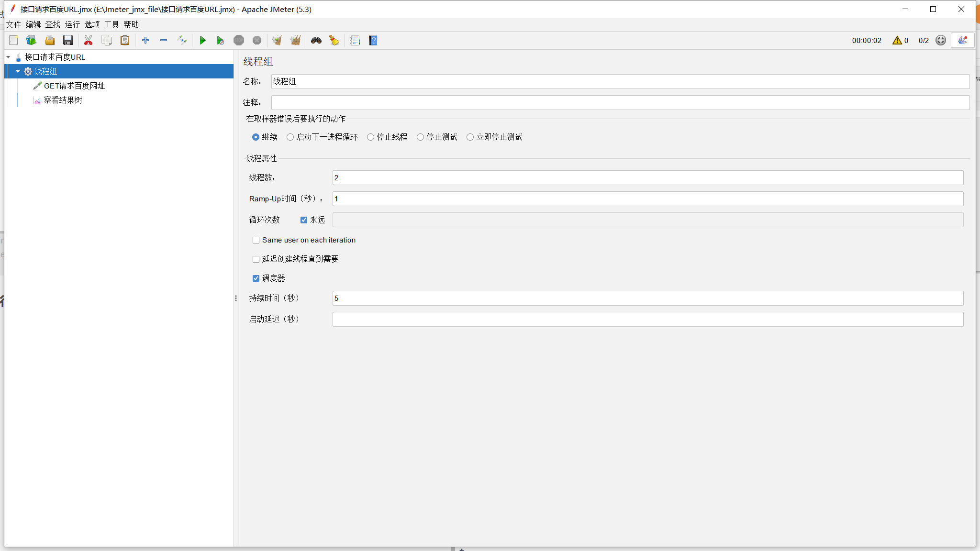Viewport: 980px width, 551px height.
Task: Clear all results using the double broom icon
Action: coord(295,40)
